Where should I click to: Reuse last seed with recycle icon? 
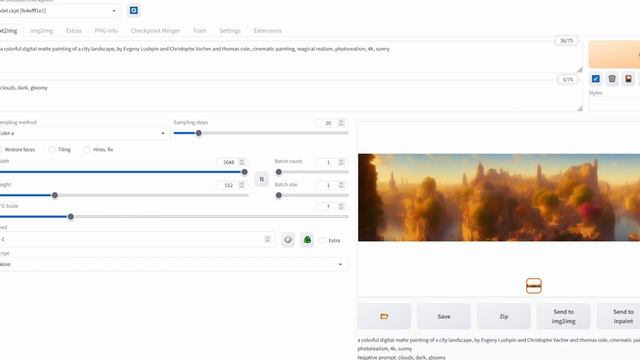pos(307,240)
